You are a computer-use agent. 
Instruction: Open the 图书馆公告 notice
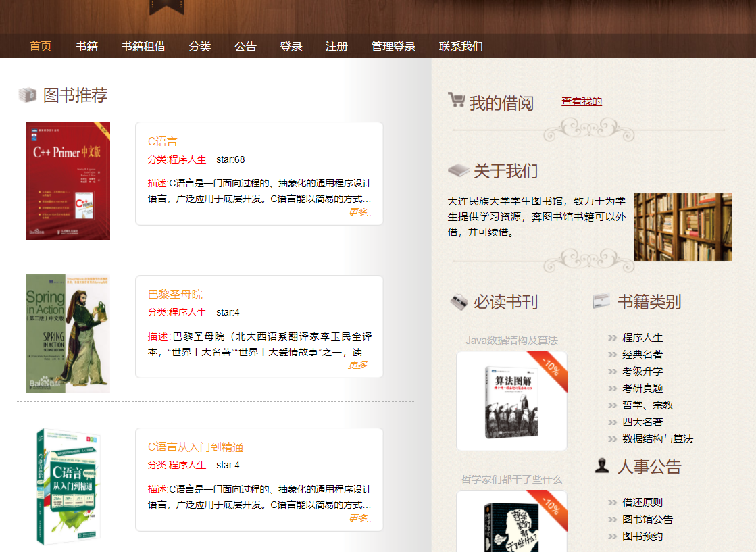647,519
